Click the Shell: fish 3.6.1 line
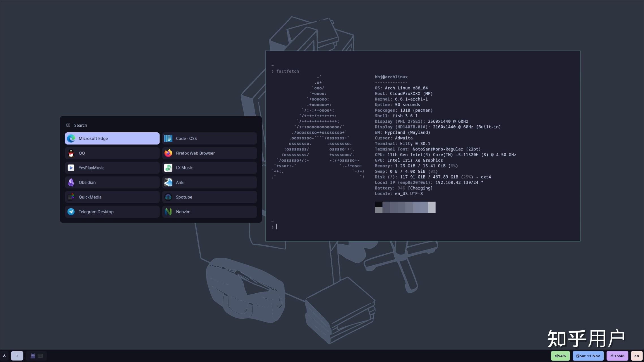 (396, 116)
